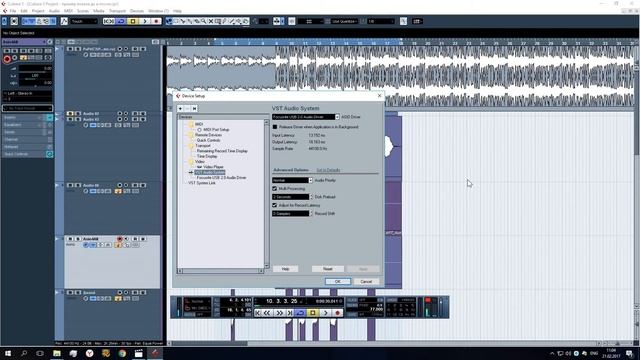Open the Audio menu
This screenshot has width=640, height=360.
54,11
